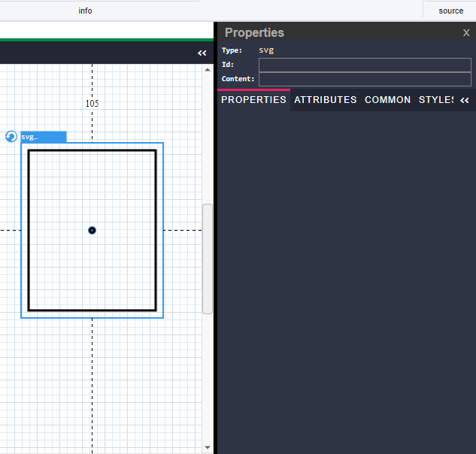
Task: Click the center origin point of the svg
Action: [x=92, y=230]
